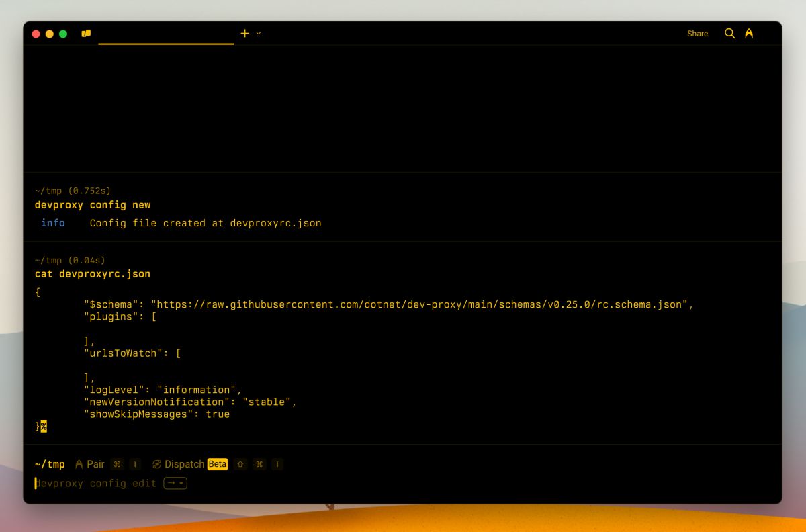Select the active empty-titled tab
Screen dimensions: 806x532
pos(166,33)
